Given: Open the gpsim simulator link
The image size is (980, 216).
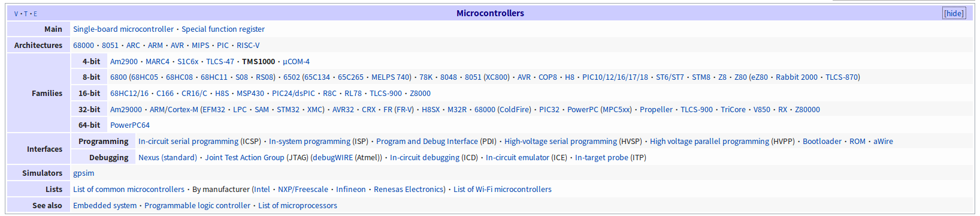Looking at the screenshot, I should point(84,173).
